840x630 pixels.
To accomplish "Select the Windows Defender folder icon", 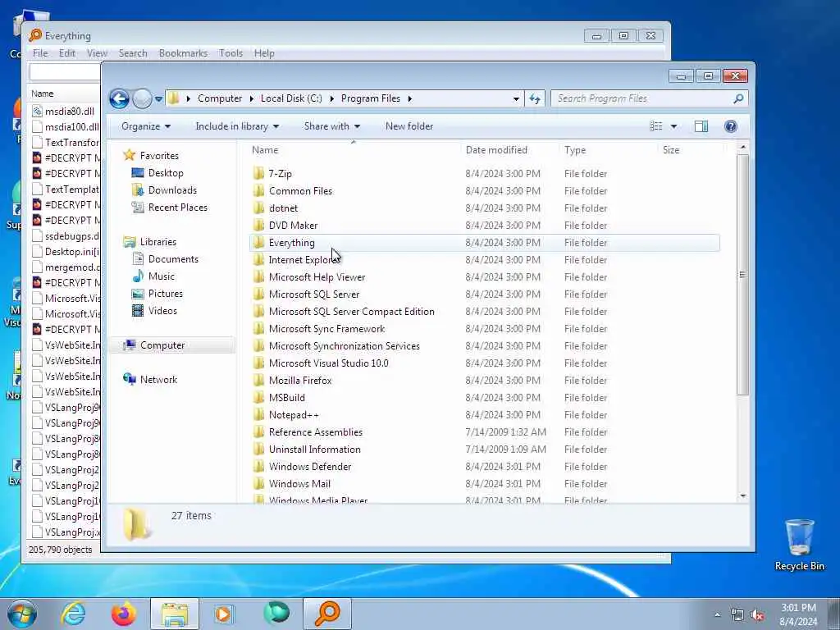I will pos(258,466).
